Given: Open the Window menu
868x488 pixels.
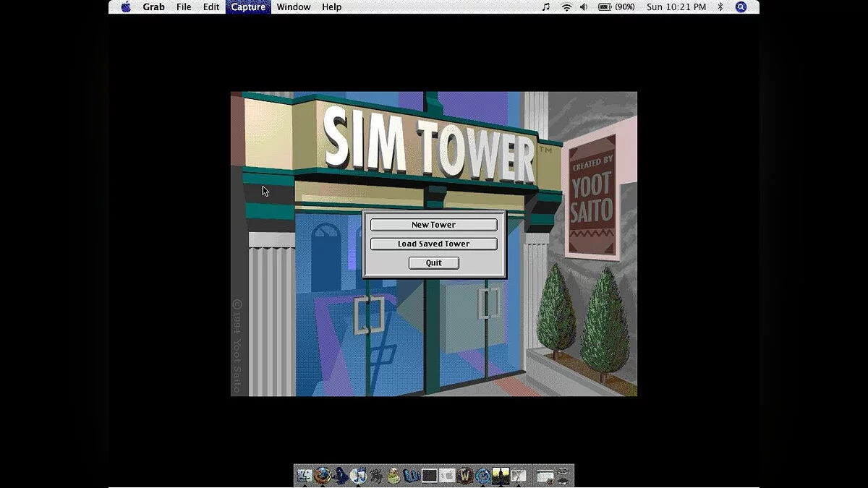Looking at the screenshot, I should tap(294, 7).
